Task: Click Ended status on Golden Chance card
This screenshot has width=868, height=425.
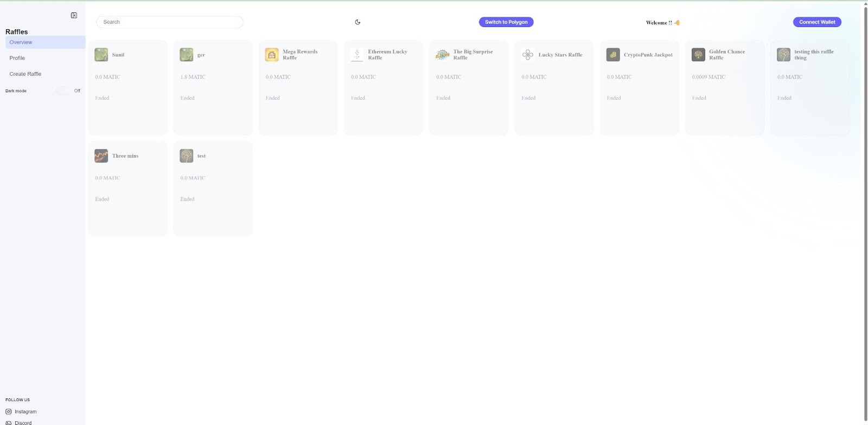Action: coord(699,98)
